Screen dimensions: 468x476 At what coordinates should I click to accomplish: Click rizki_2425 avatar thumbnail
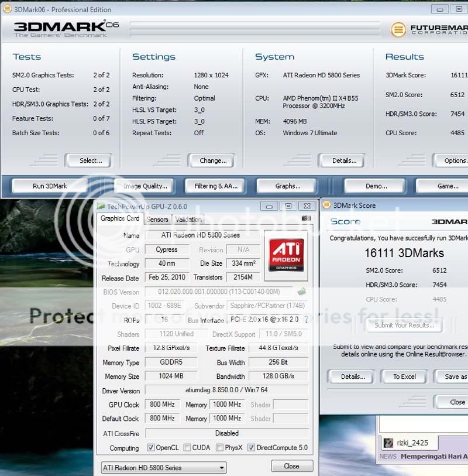(x=388, y=443)
